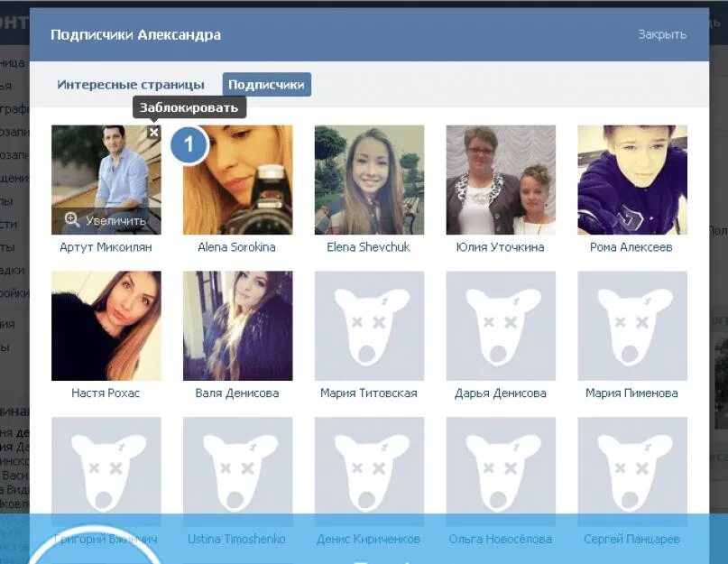Open the Elena Shevchuk name link

[368, 247]
